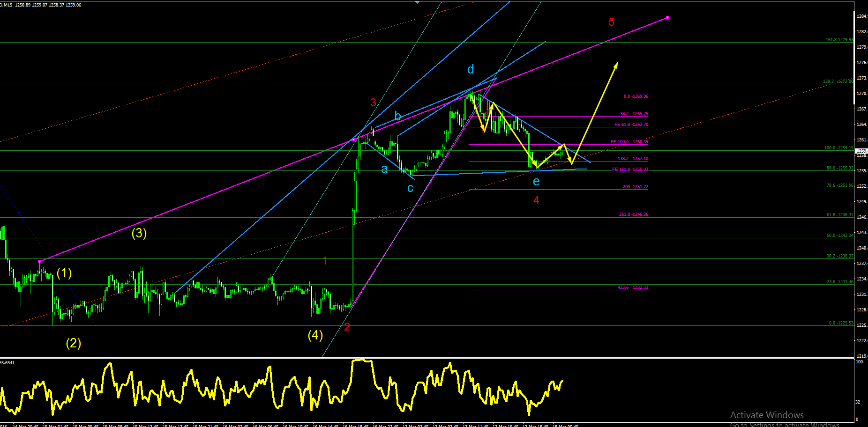Image resolution: width=868 pixels, height=427 pixels.
Task: Select the red wave label 3
Action: pos(374,103)
